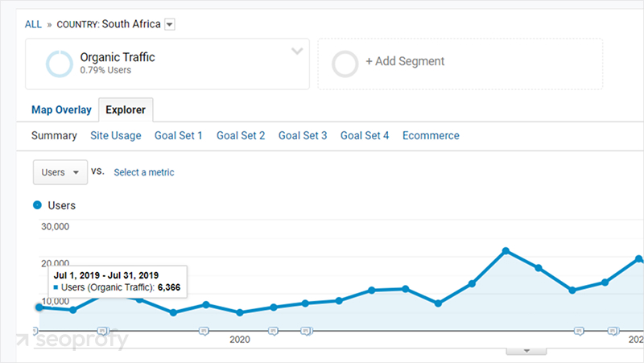644x363 pixels.
Task: Switch to the Map Overlay tab
Action: (x=61, y=110)
